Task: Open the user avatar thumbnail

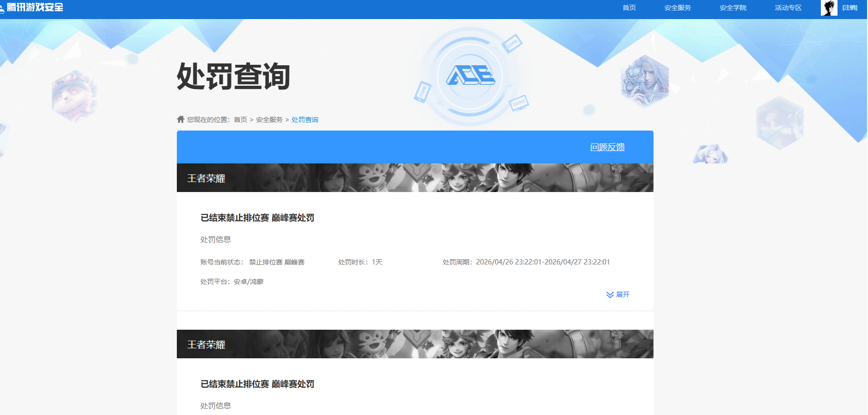Action: click(829, 8)
